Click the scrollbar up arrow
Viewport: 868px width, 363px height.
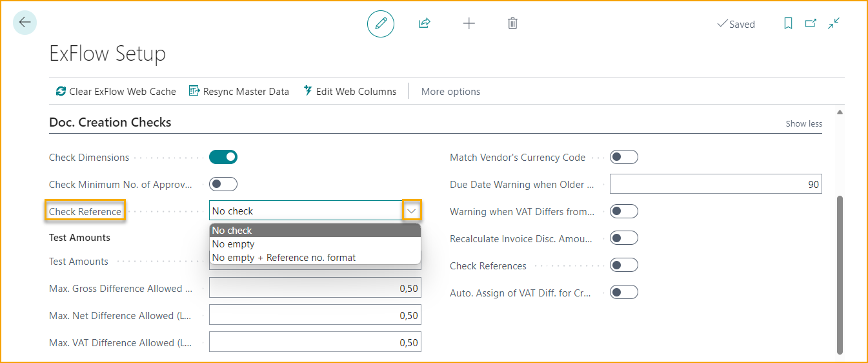coord(840,112)
